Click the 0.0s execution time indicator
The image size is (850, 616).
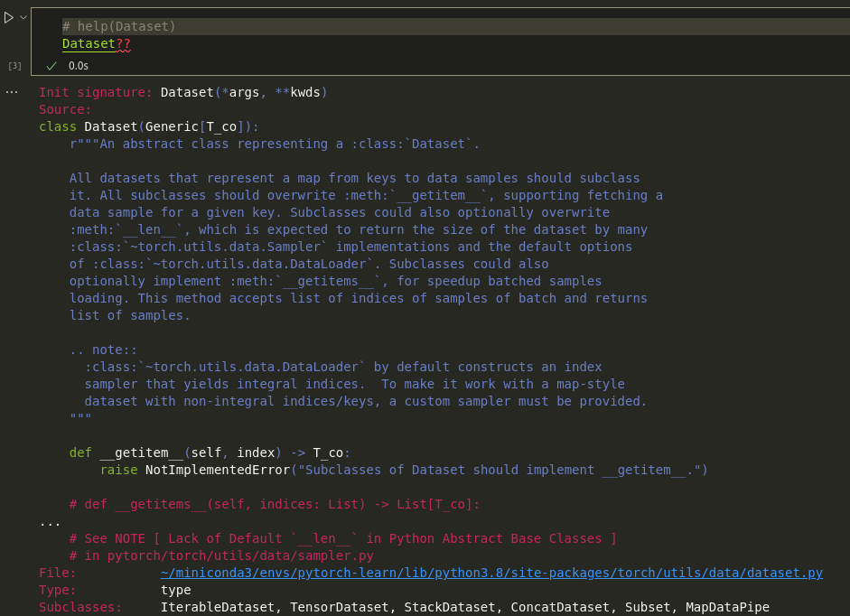click(79, 66)
